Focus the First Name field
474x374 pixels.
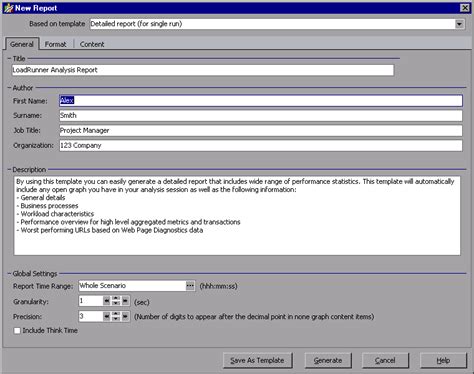[261, 101]
